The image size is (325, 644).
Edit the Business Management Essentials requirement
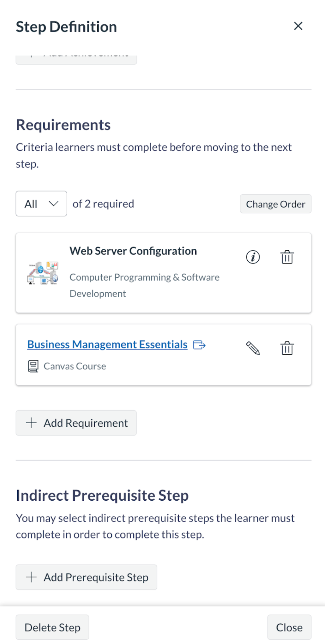pos(253,348)
